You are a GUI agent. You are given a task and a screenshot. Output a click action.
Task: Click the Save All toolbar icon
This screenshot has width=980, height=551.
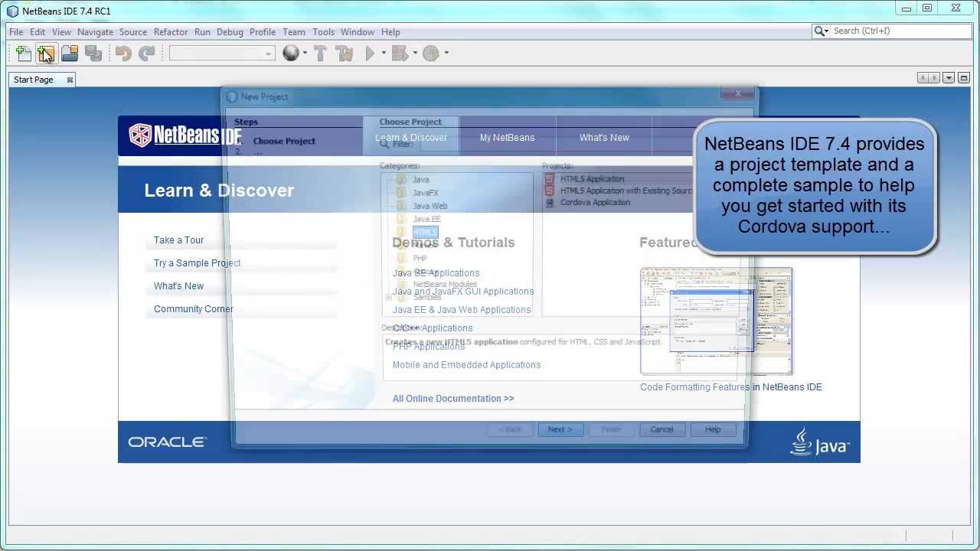point(93,54)
